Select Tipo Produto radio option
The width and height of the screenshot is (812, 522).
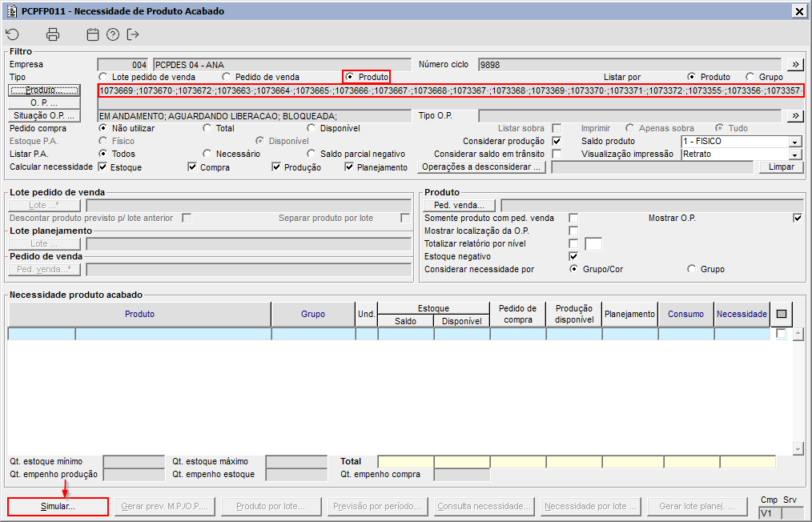350,77
